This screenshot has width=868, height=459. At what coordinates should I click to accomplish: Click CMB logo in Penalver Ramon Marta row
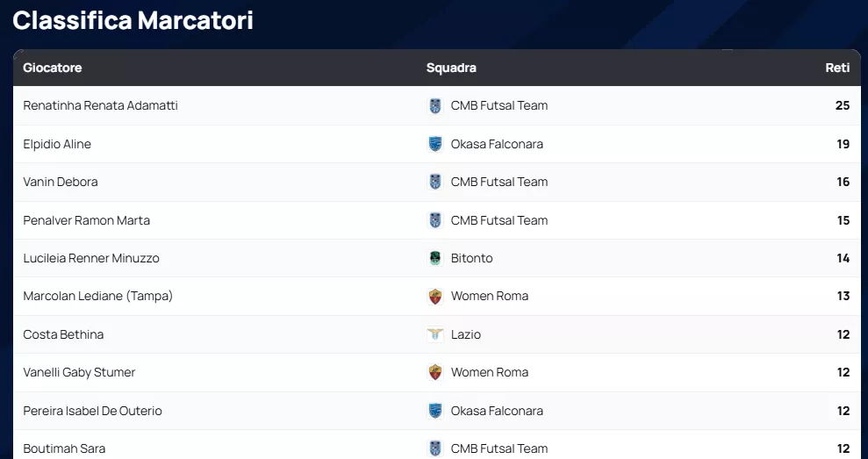click(x=435, y=220)
